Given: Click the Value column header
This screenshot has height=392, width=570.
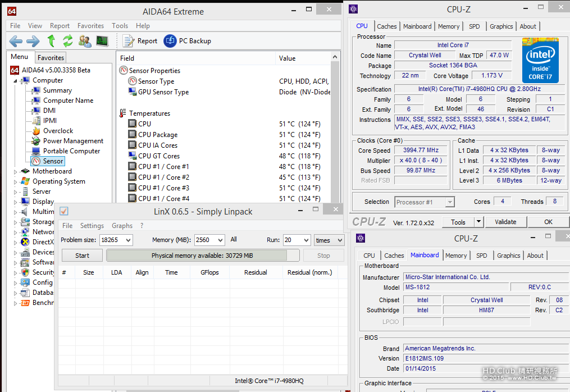Looking at the screenshot, I should pos(287,58).
